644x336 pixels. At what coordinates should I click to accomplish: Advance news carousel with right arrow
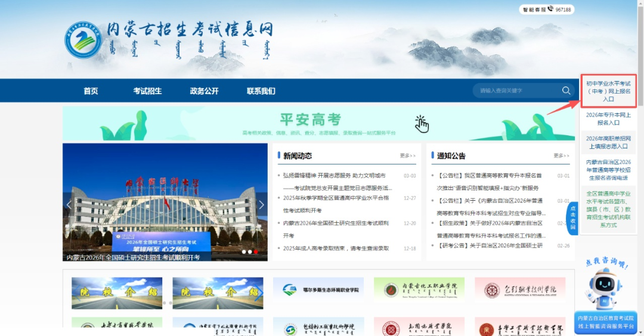click(x=261, y=205)
